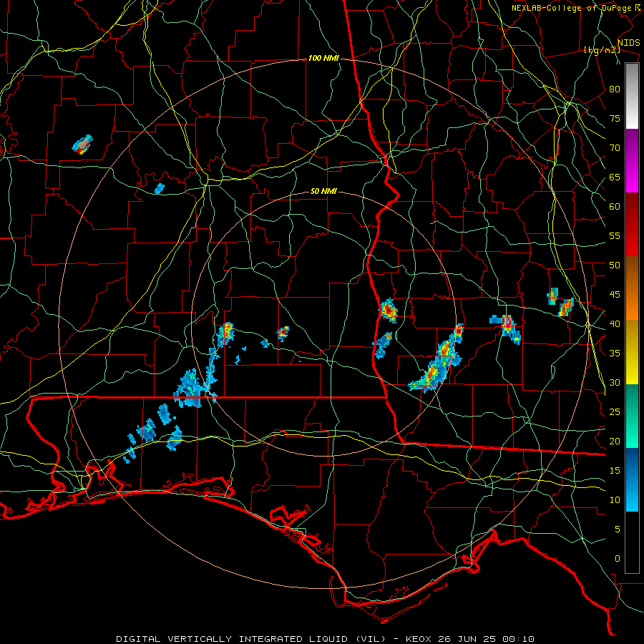The height and width of the screenshot is (644, 644).
Task: Click the legend value 80
Action: tap(615, 89)
